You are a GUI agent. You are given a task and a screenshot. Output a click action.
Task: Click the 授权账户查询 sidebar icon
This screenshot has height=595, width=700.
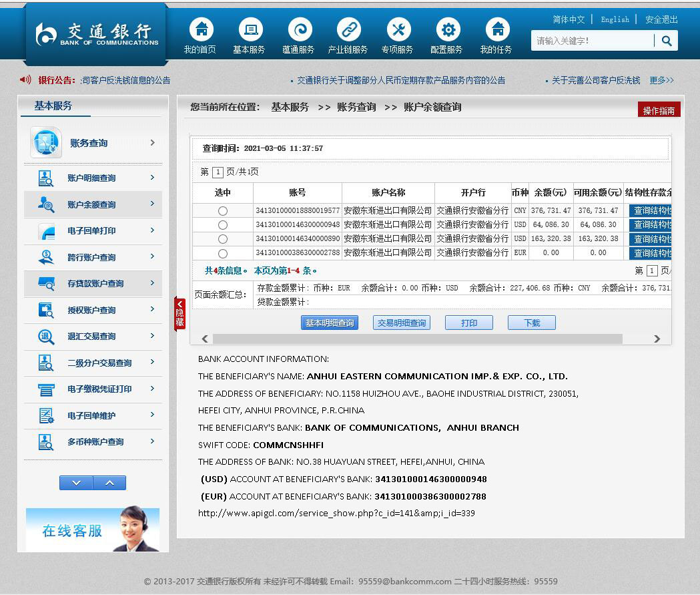click(x=46, y=310)
